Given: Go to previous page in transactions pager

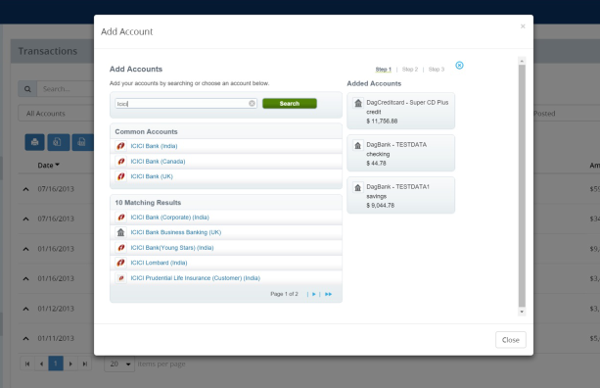Looking at the screenshot, I should tap(41, 364).
